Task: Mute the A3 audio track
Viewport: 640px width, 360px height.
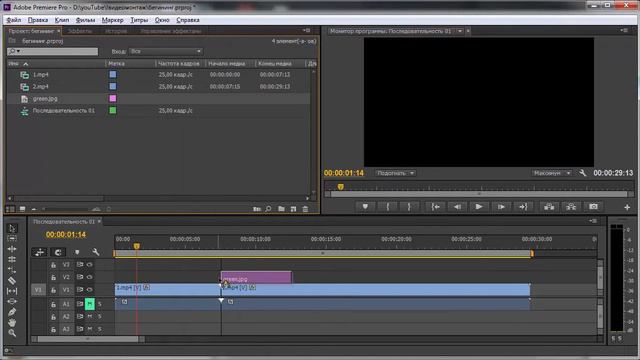Action: tap(90, 329)
